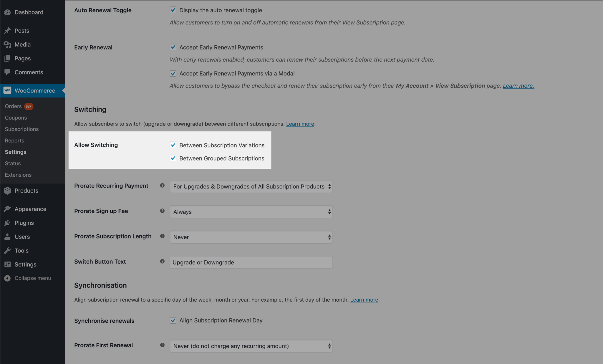Click Learn more in the Switching section

coord(300,124)
